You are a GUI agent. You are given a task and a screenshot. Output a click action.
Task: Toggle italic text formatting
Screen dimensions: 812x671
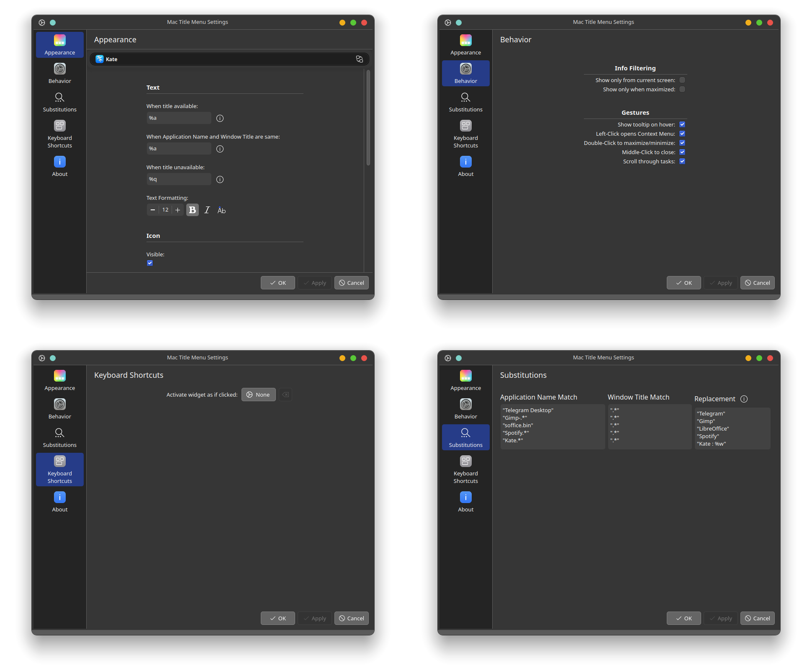[207, 210]
